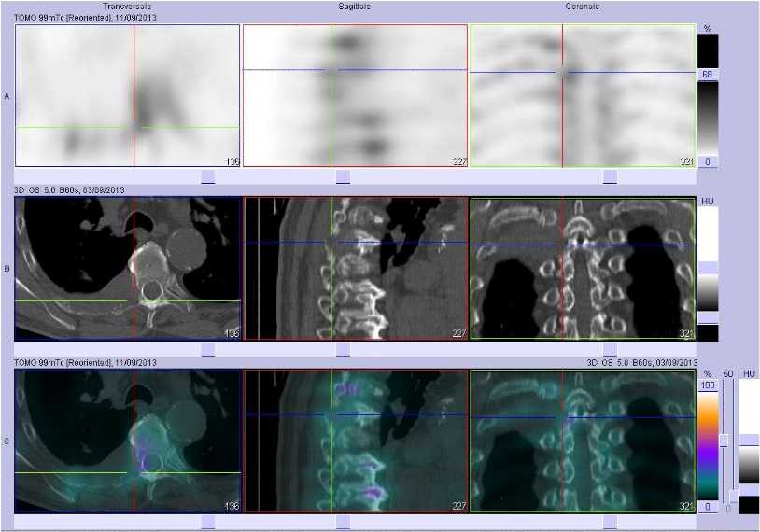Select the coronal CT image in row B
Screen dimensions: 760x532
click(x=583, y=268)
